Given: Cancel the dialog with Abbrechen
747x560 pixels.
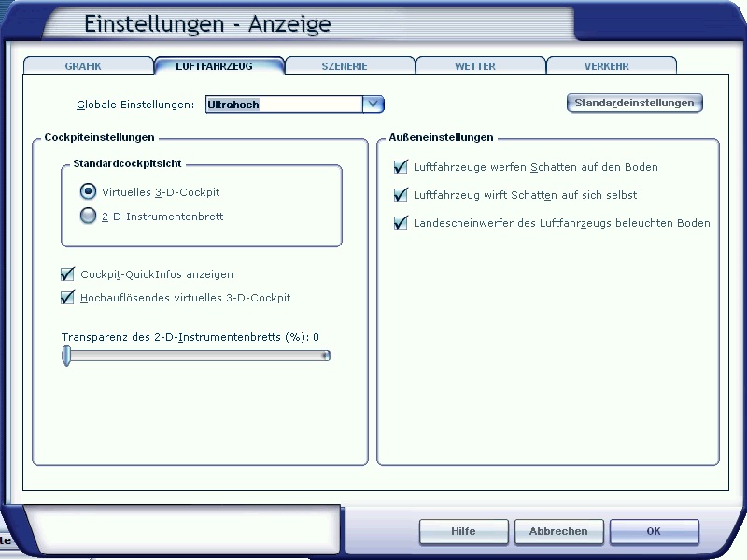Looking at the screenshot, I should click(x=558, y=531).
